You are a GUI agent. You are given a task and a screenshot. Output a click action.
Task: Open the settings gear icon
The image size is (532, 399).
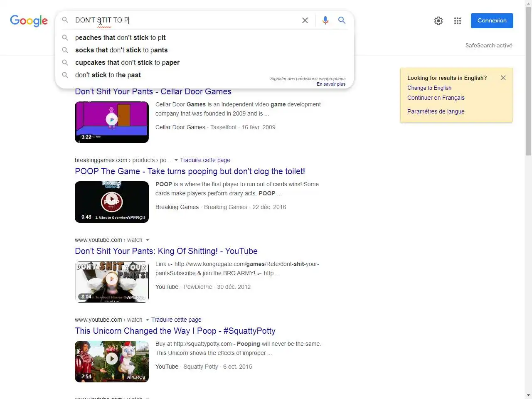438,21
